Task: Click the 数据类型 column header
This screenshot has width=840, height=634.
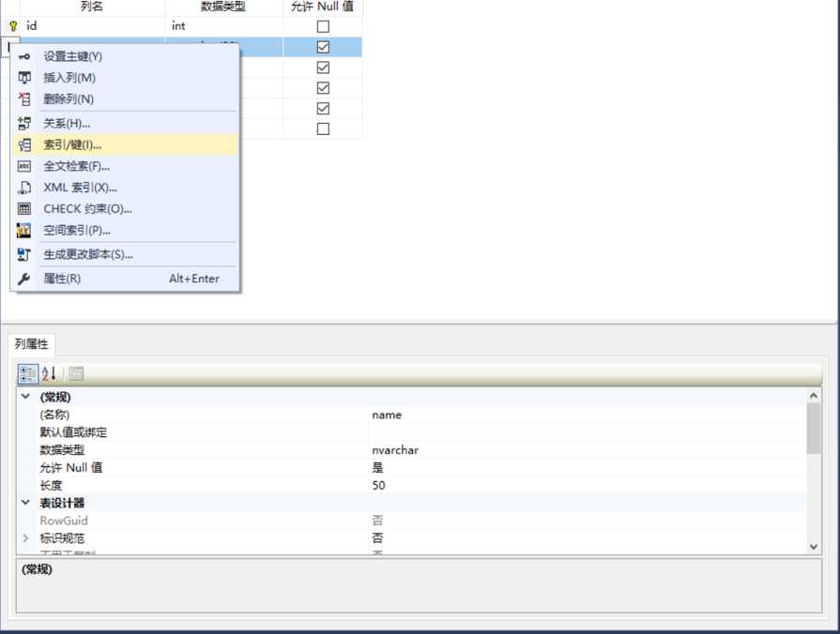Action: [224, 7]
